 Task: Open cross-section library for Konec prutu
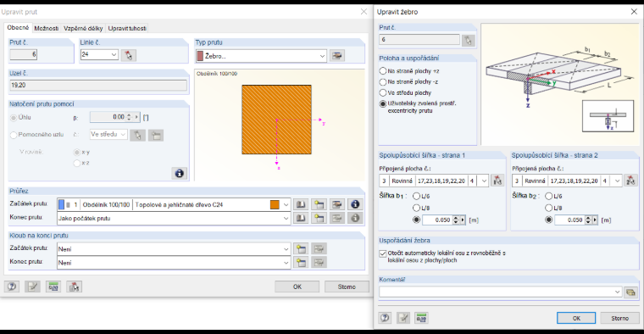[x=301, y=218]
